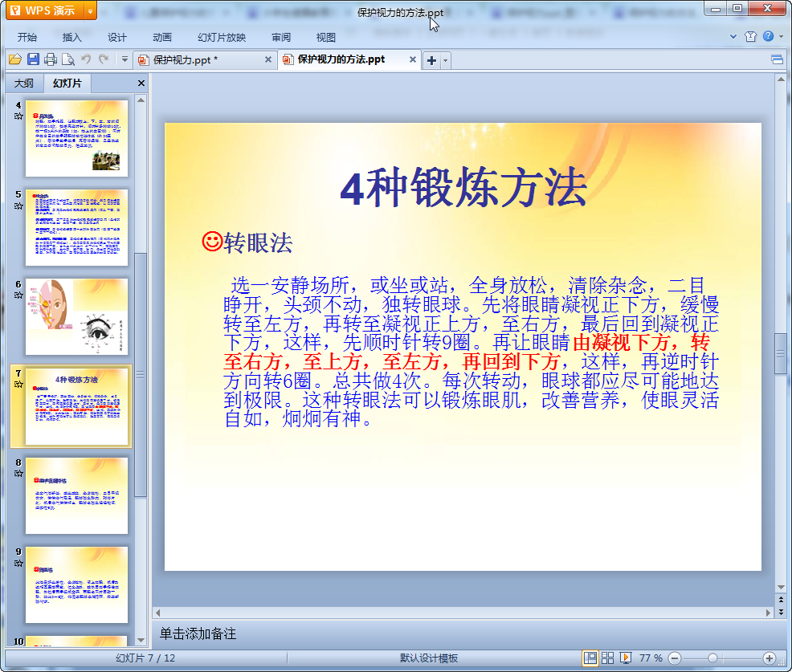This screenshot has height=672, width=792.
Task: Expand the quick access toolbar dropdown
Action: [125, 59]
